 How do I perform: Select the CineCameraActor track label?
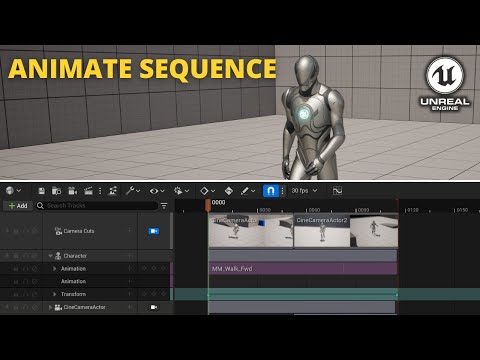point(84,307)
